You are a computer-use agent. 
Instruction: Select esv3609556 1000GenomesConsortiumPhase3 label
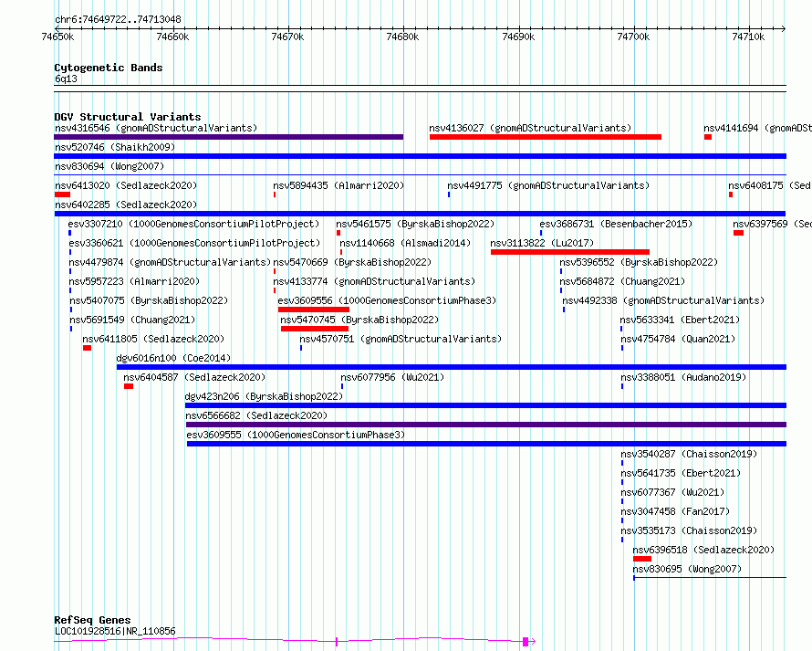click(x=387, y=300)
